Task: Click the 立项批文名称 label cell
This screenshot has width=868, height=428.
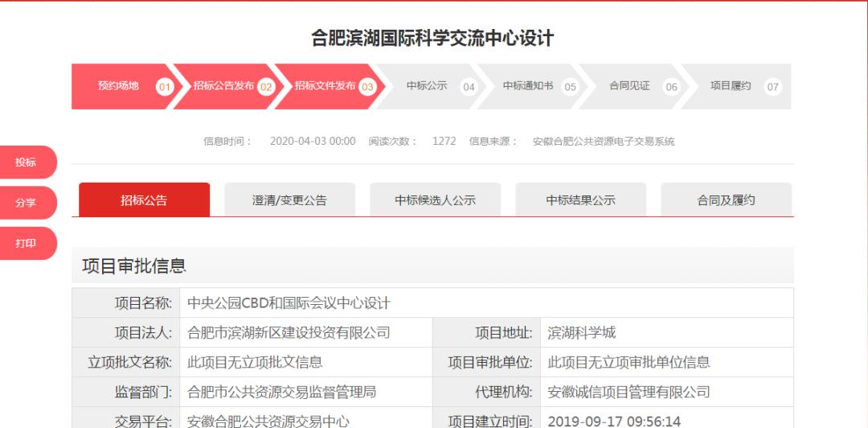Action: click(x=125, y=363)
